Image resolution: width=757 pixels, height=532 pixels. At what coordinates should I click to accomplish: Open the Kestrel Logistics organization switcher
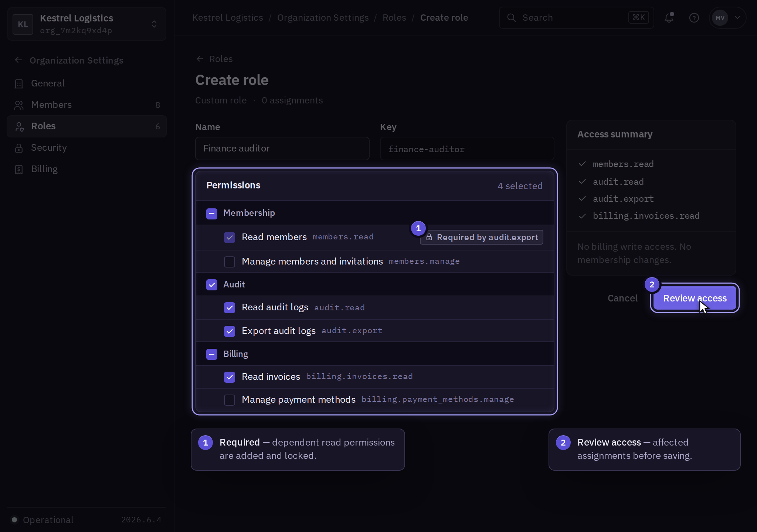pyautogui.click(x=87, y=24)
